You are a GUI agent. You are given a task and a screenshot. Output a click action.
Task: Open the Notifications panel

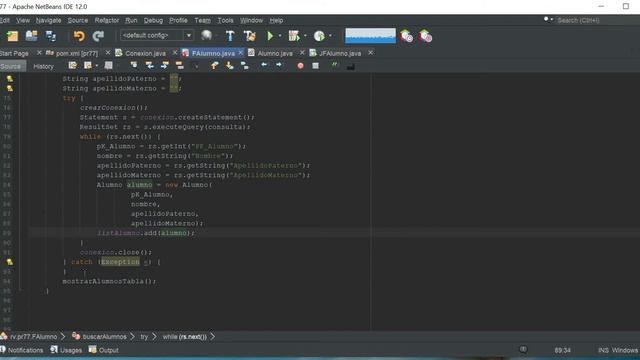tap(22, 350)
